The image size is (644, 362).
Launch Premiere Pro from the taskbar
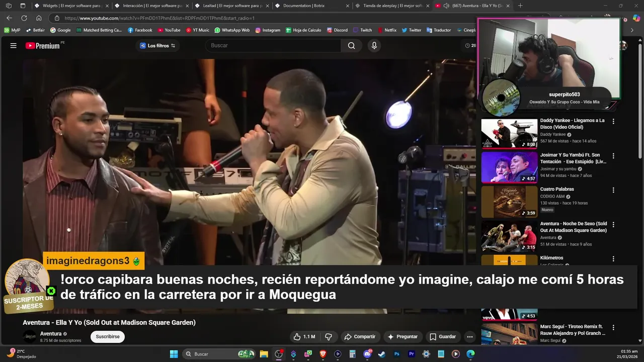coord(412,354)
